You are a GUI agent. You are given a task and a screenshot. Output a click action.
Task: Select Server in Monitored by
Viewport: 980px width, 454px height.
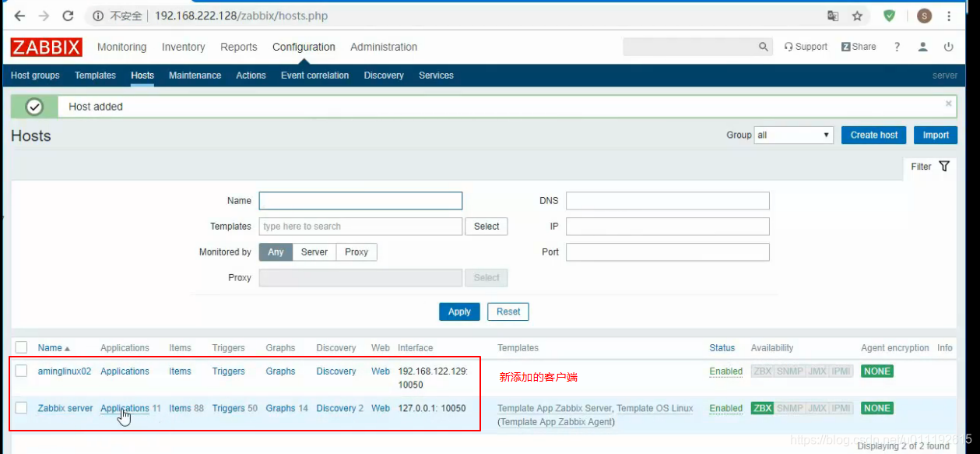pyautogui.click(x=314, y=252)
